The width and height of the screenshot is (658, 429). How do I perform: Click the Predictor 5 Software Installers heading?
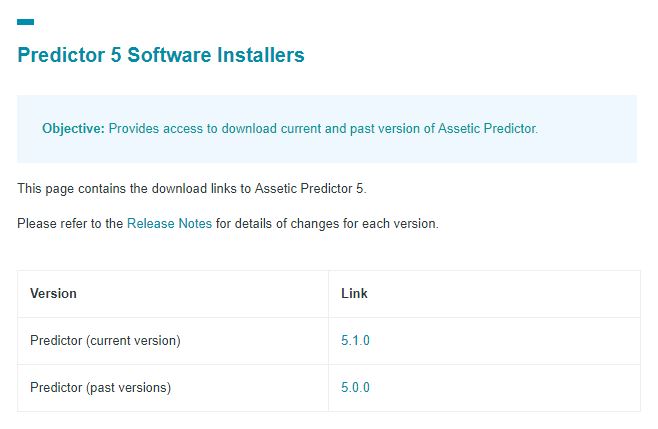161,55
